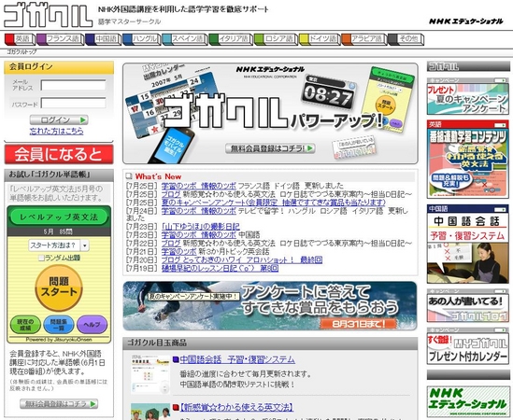This screenshot has height=420, width=513.
Task: Click the ゴガクル site logo
Action: point(48,15)
